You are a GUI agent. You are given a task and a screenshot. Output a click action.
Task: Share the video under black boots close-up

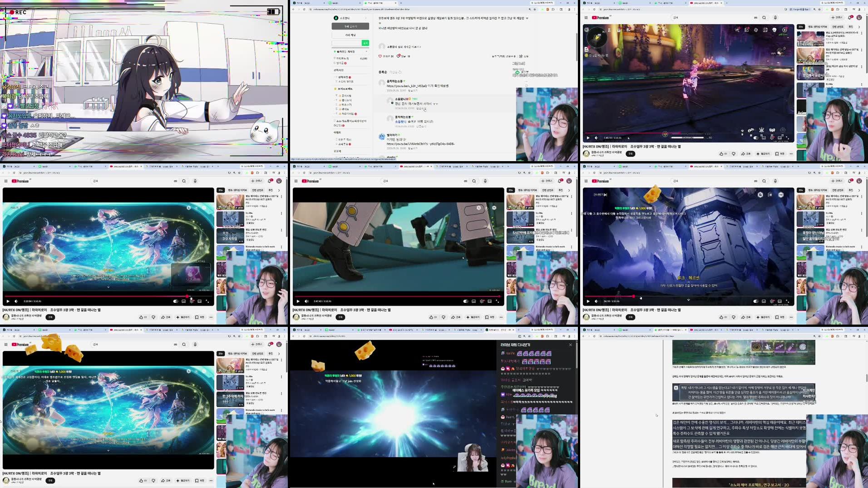coord(455,317)
